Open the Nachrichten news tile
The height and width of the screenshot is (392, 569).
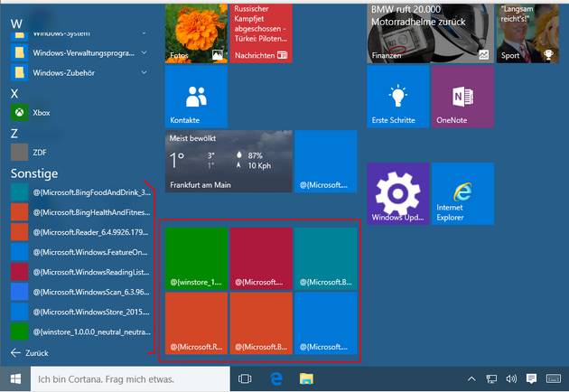coord(261,33)
